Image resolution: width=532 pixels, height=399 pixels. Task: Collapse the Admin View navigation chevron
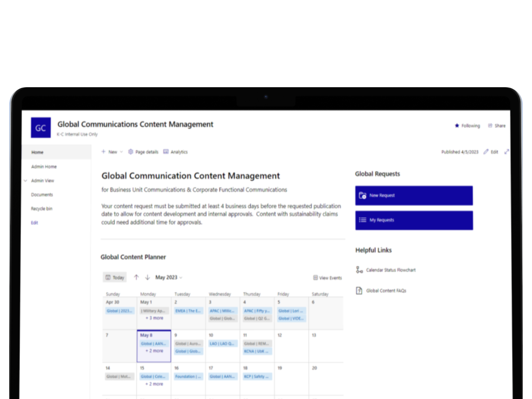point(25,181)
